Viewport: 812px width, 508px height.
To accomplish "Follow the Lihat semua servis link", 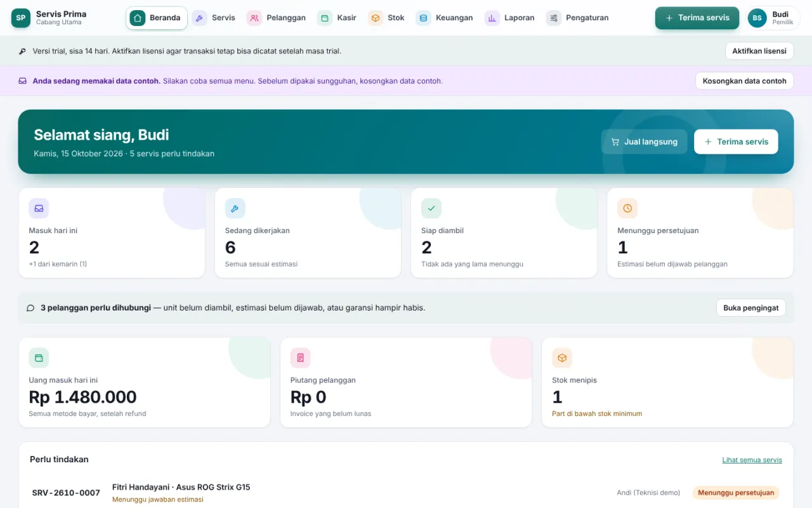I will 752,460.
